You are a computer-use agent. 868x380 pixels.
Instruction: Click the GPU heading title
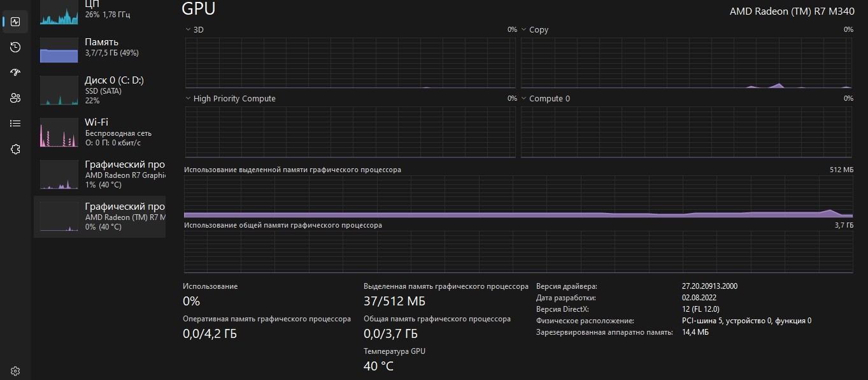coord(199,9)
